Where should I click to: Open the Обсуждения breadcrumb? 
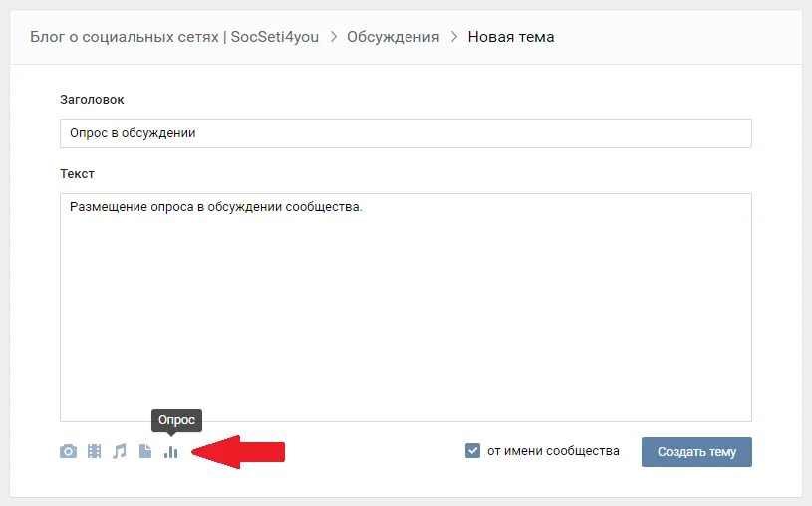[394, 37]
